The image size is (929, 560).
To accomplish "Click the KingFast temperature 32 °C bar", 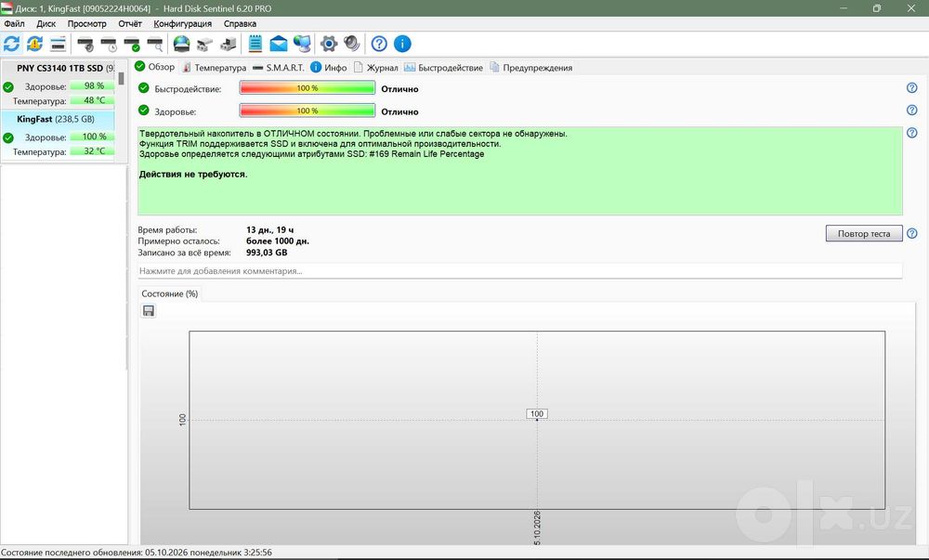I will coord(92,151).
